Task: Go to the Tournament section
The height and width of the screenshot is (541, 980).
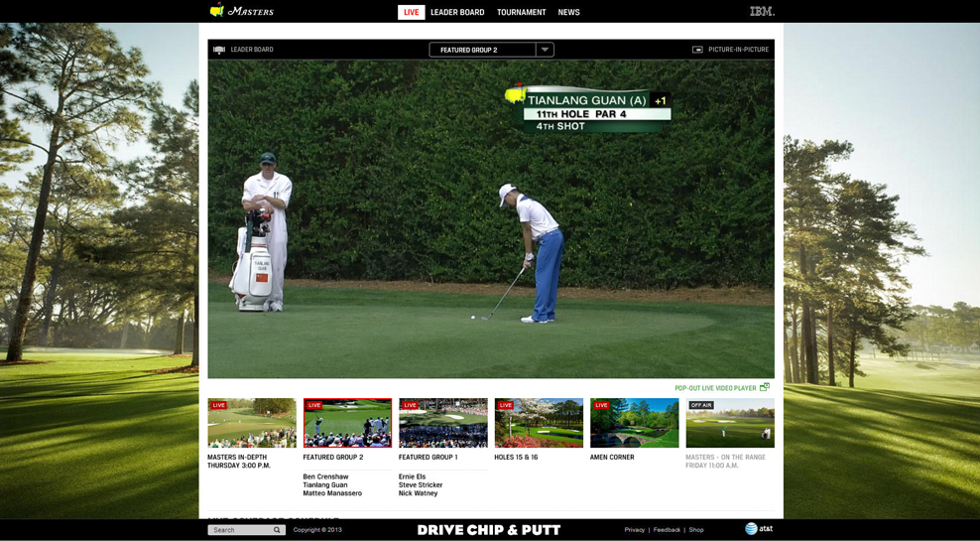Action: coord(521,12)
